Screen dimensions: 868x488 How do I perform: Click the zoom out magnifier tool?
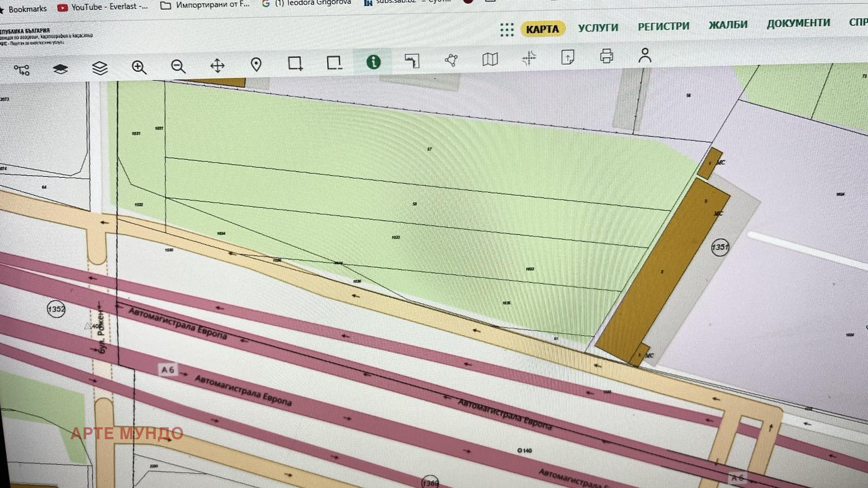(x=178, y=67)
